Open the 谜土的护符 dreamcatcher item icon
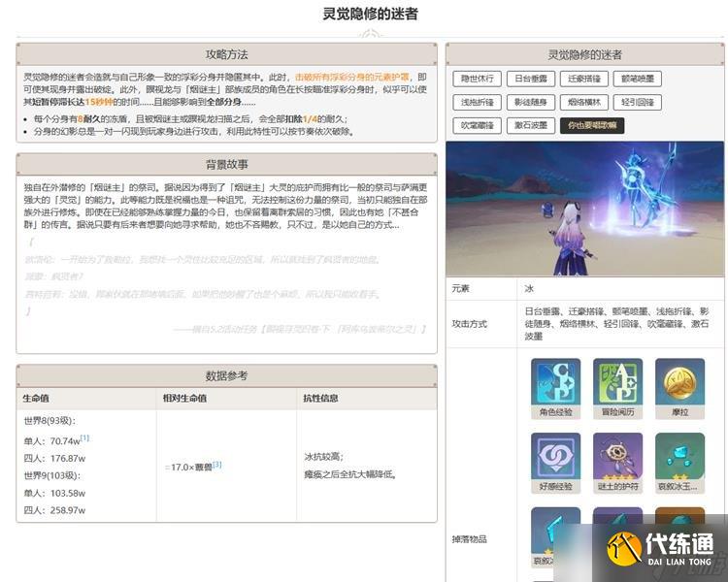728x582 pixels. coord(617,463)
